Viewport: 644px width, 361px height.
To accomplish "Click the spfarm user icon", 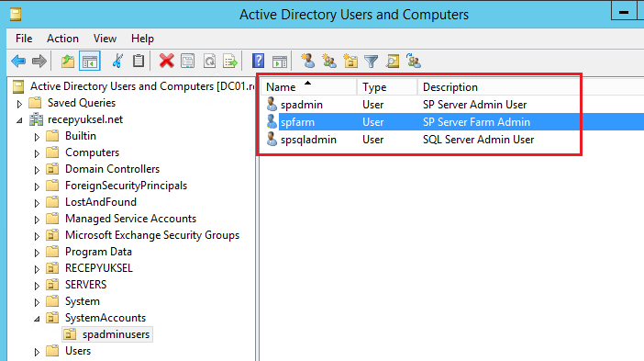I will [x=272, y=121].
